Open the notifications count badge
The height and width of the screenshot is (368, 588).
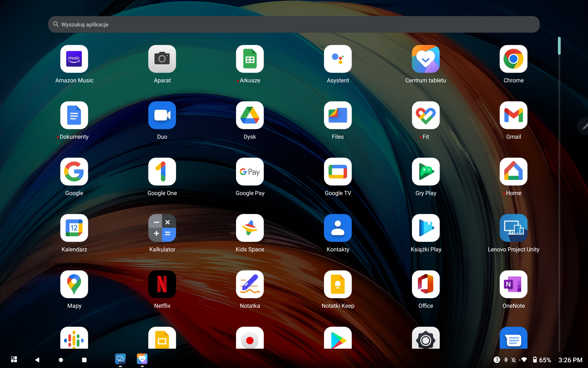[x=497, y=359]
